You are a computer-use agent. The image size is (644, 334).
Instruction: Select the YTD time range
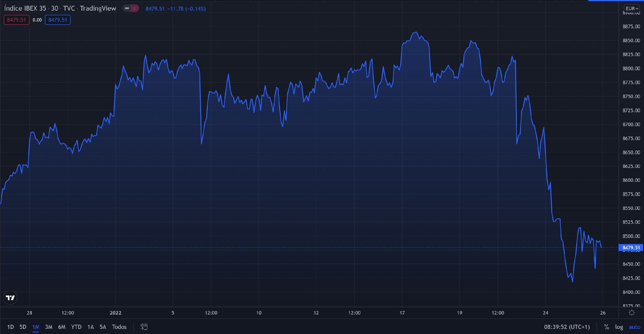tap(76, 327)
